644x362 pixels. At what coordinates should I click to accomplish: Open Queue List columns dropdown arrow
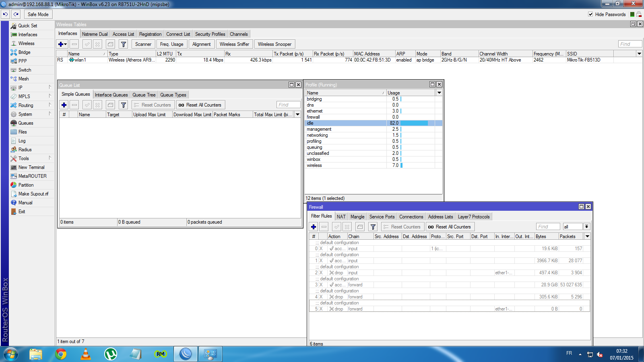click(298, 115)
